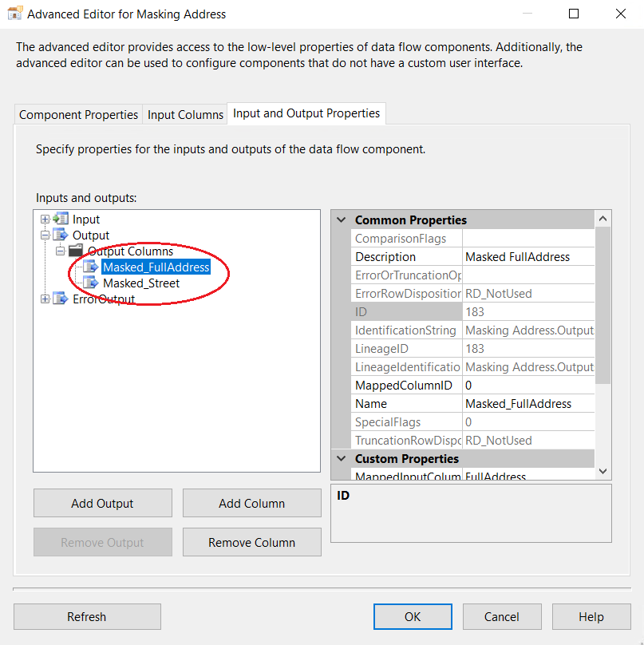
Task: Click the Remove Column button
Action: (251, 542)
